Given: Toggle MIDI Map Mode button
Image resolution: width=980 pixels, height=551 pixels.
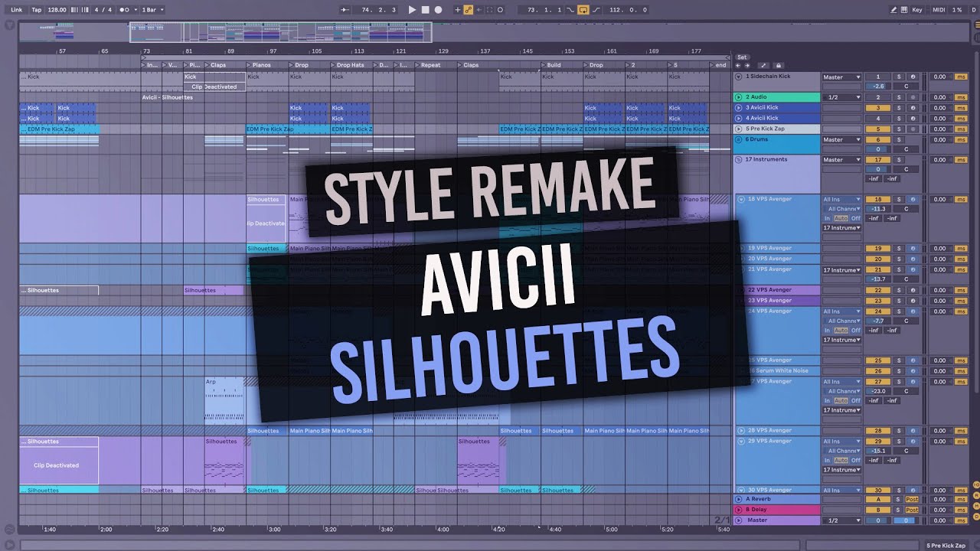Looking at the screenshot, I should pyautogui.click(x=939, y=10).
